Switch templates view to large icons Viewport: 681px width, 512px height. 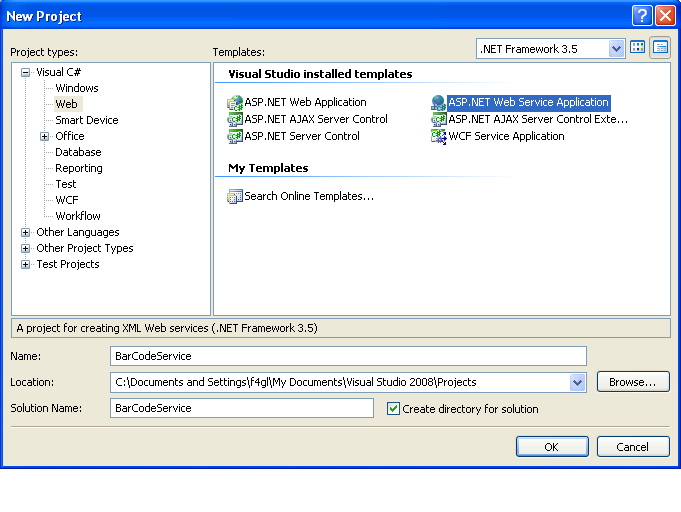pos(637,47)
